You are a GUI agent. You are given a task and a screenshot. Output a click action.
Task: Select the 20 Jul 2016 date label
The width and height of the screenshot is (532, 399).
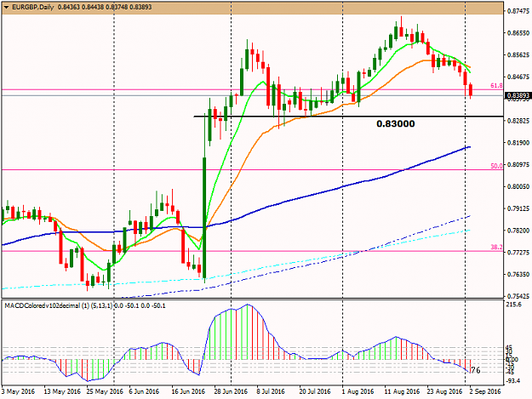click(315, 391)
